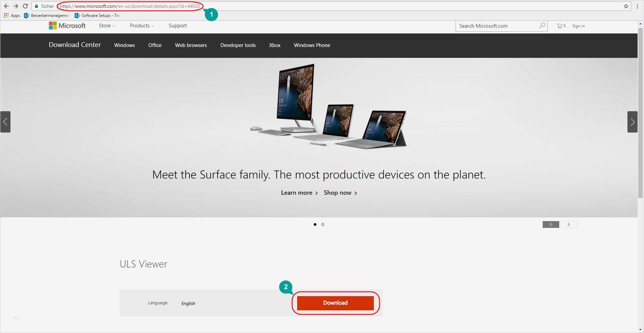Click the address bar URL
The width and height of the screenshot is (644, 333).
point(130,6)
